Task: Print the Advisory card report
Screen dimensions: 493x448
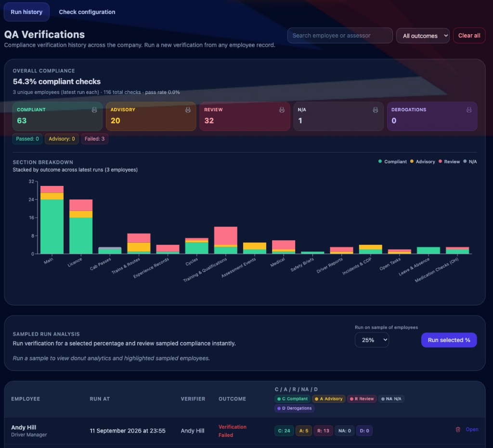Action: coord(188,110)
